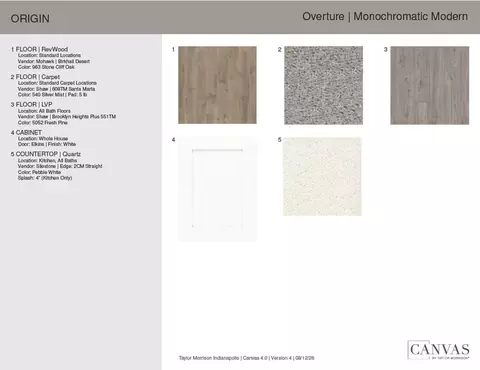Click the 'Overture | Monochromatic Modern' heading
This screenshot has width=480, height=370.
385,16
